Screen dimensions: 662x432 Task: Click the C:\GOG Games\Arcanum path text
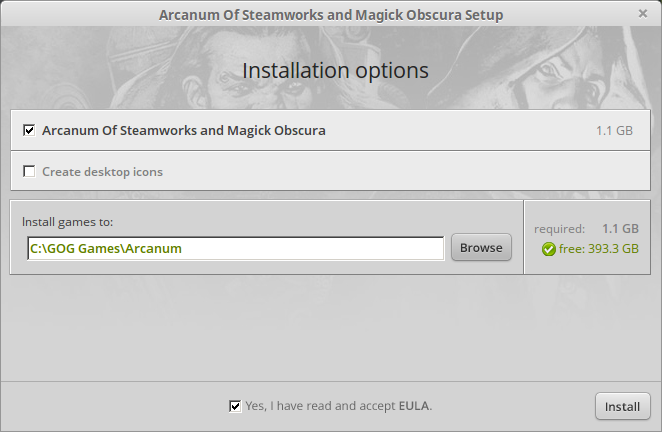pyautogui.click(x=106, y=248)
